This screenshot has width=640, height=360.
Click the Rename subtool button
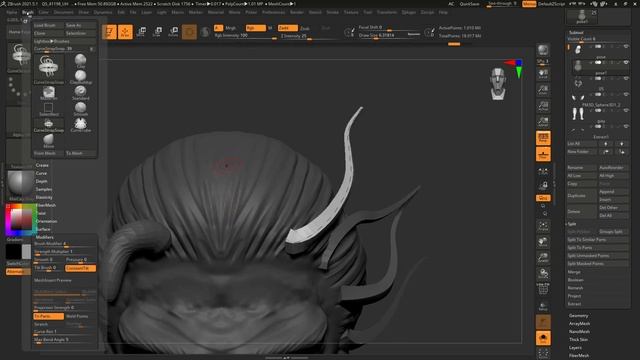pyautogui.click(x=581, y=168)
